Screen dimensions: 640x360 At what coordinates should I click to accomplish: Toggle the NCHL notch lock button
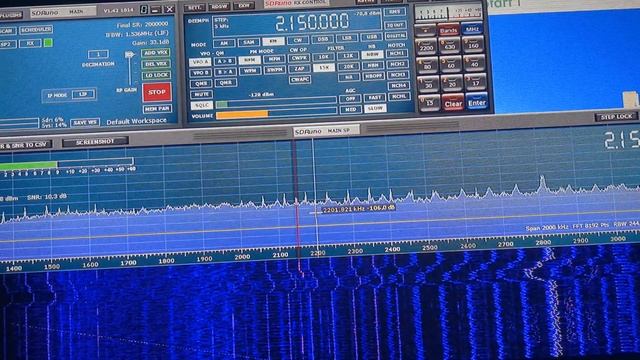coord(399,96)
